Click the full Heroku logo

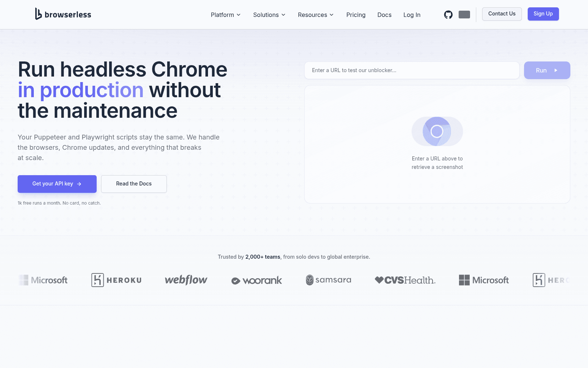pos(116,280)
